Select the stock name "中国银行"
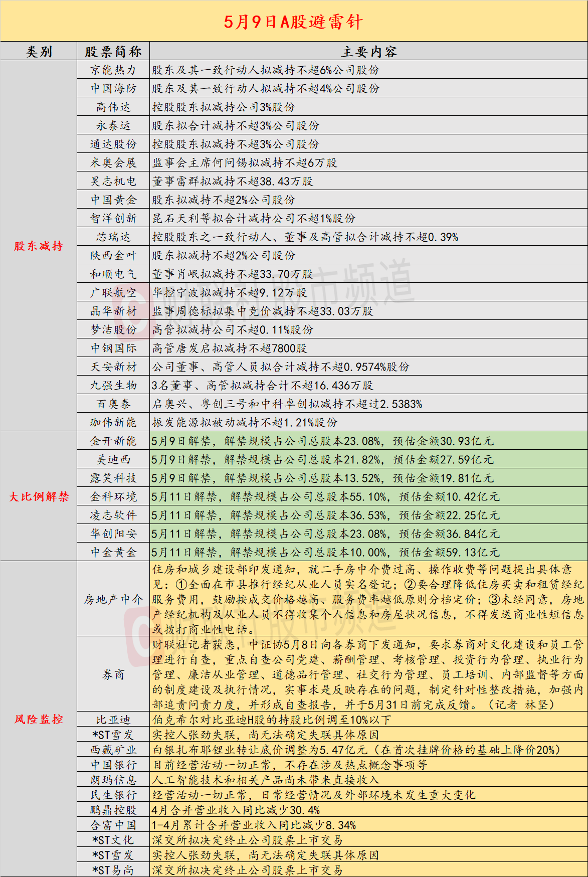The height and width of the screenshot is (877, 588). coord(113,765)
